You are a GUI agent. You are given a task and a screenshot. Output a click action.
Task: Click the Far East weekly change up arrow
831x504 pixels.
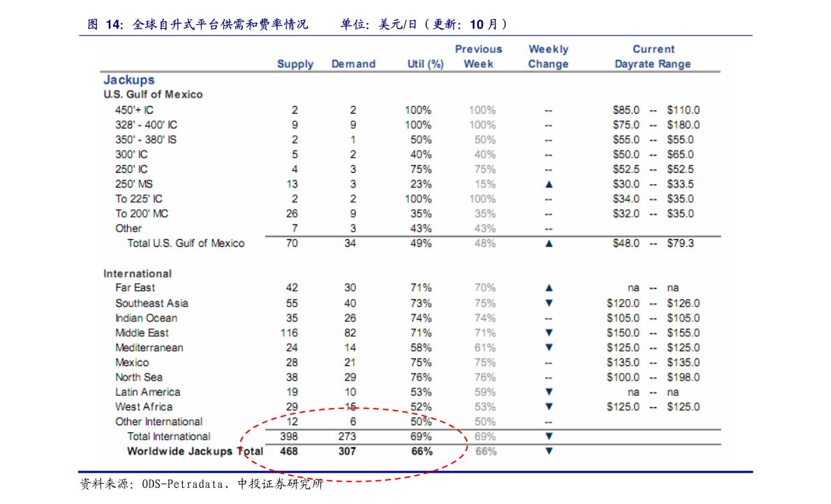(548, 288)
